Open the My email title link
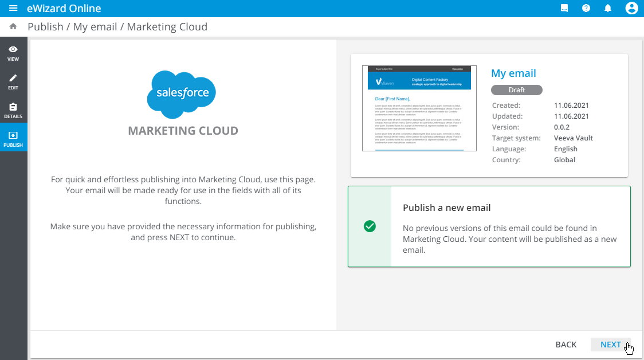The width and height of the screenshot is (644, 360). click(x=513, y=73)
